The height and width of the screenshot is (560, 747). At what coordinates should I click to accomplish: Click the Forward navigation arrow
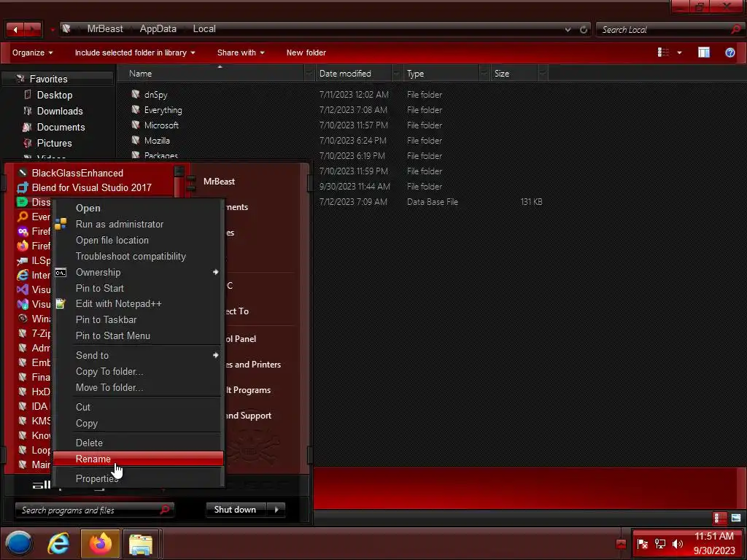[32, 29]
